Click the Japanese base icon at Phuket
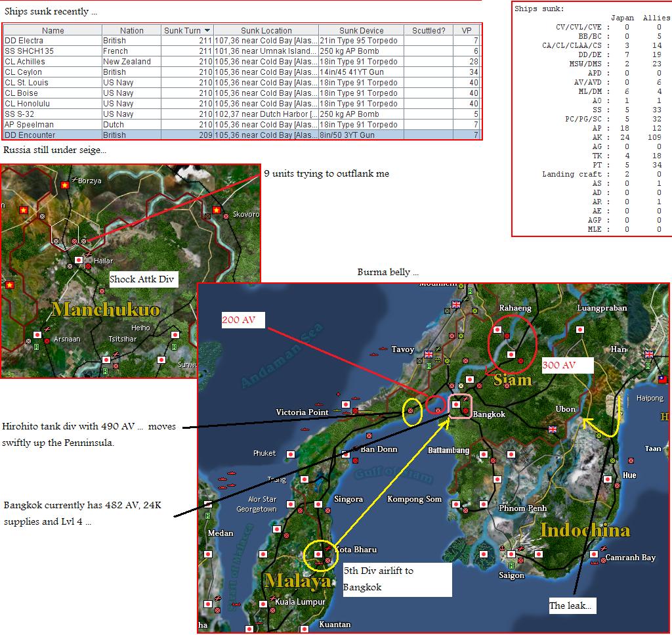Image resolution: width=672 pixels, height=635 pixels. (291, 454)
